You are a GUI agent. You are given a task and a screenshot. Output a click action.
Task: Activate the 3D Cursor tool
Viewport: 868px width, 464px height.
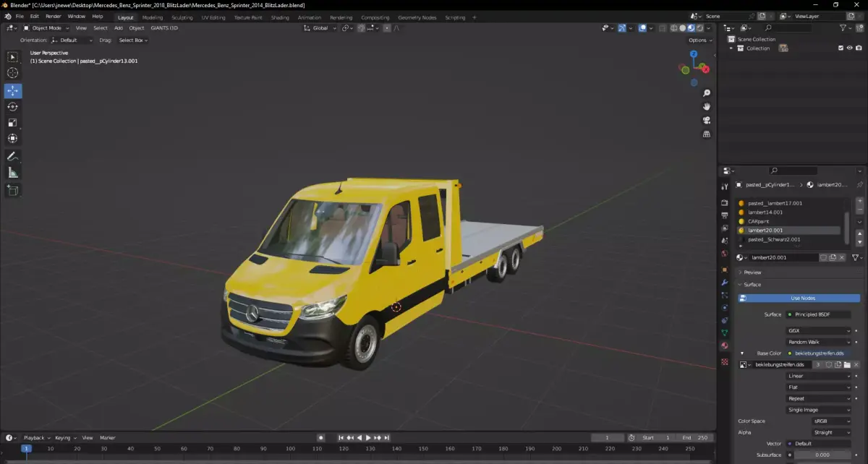pos(13,73)
